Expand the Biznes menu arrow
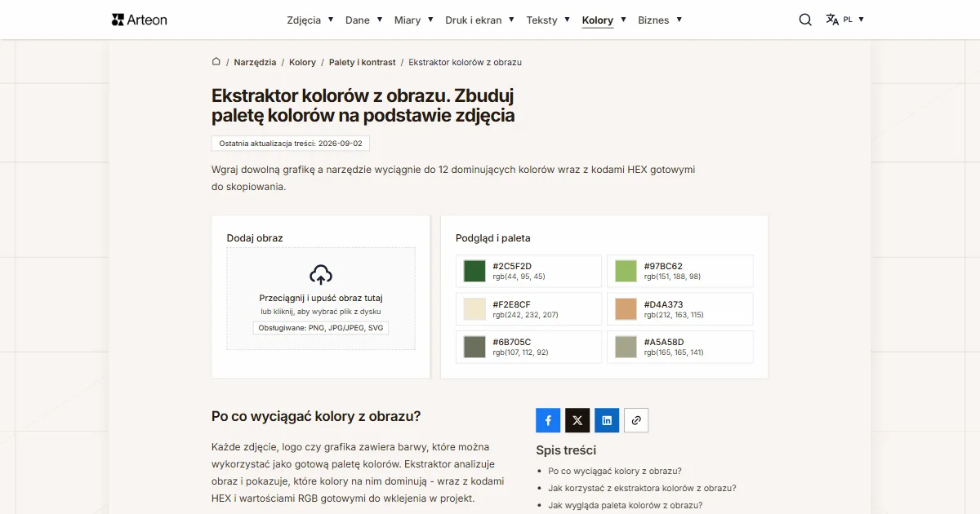Viewport: 980px width, 514px height. point(679,20)
